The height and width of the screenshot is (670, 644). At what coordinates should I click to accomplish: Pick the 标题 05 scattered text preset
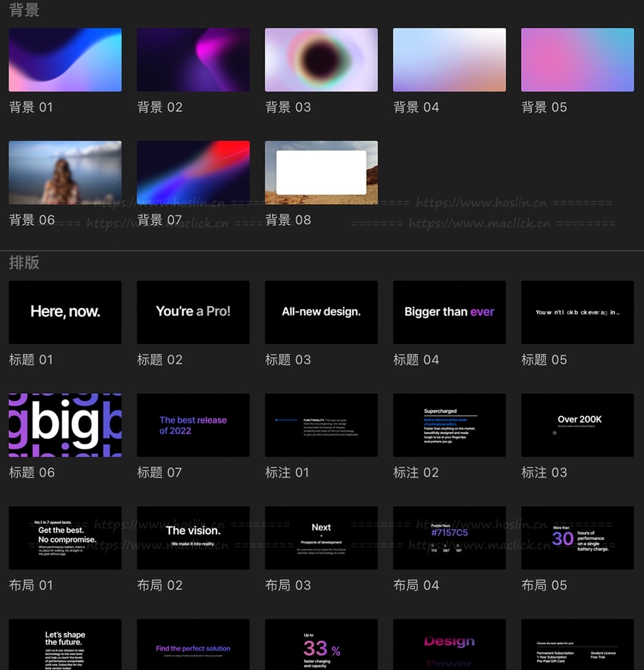pos(577,312)
